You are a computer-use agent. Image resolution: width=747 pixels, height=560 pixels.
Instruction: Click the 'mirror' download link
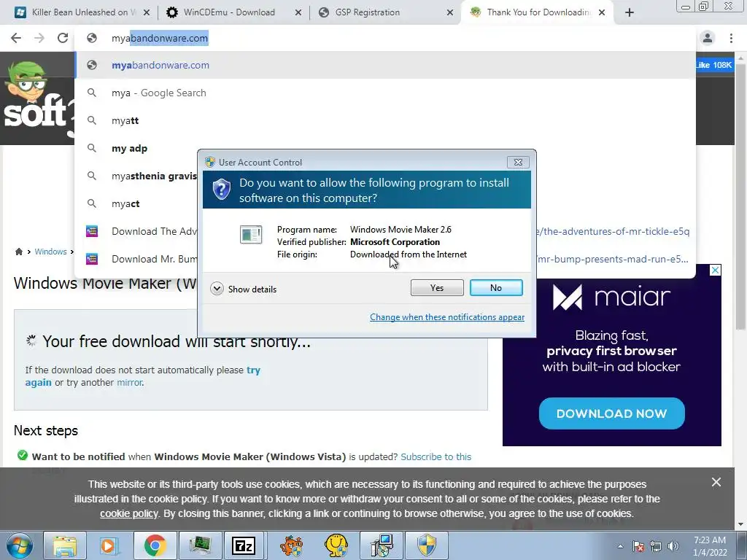(130, 382)
